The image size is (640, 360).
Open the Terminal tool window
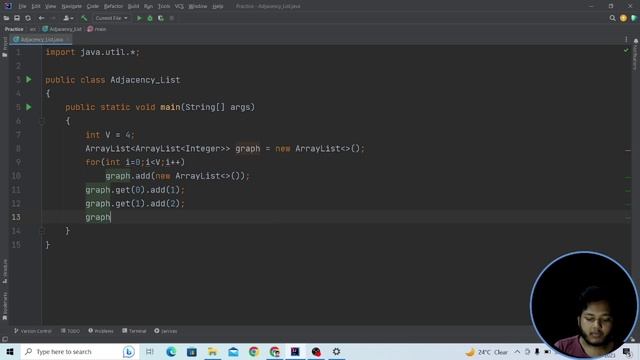coord(134,331)
